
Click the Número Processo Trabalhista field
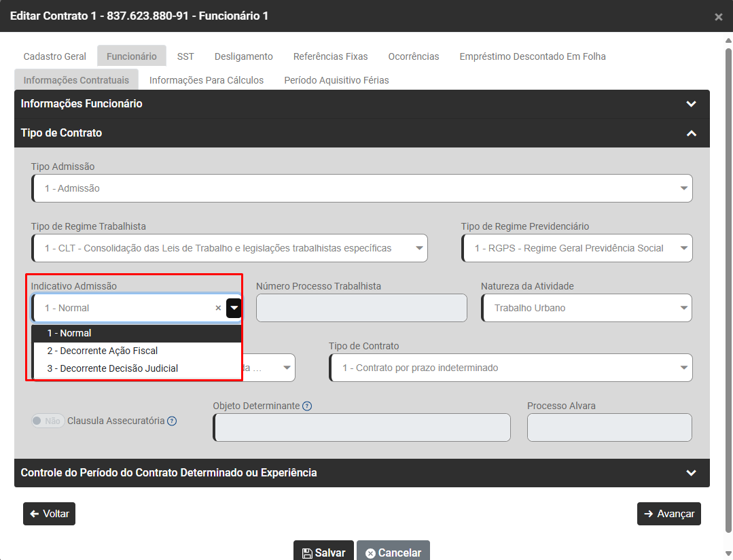click(x=361, y=308)
